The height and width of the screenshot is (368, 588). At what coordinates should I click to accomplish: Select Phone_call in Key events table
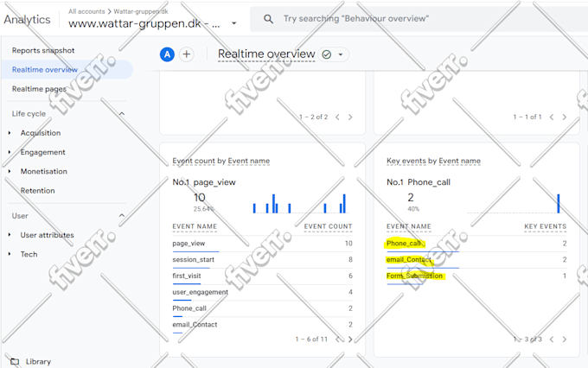click(476, 244)
